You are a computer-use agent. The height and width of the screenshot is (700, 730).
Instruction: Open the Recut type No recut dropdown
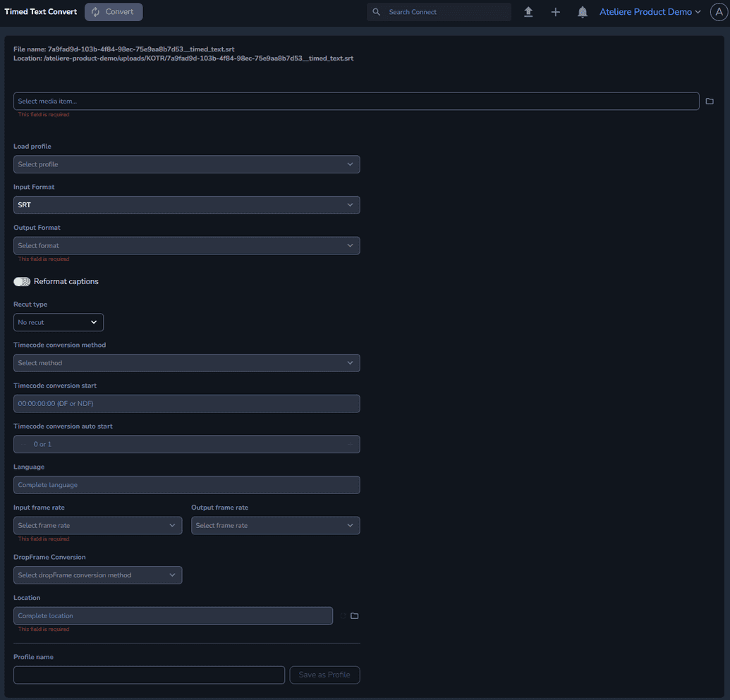click(x=59, y=322)
